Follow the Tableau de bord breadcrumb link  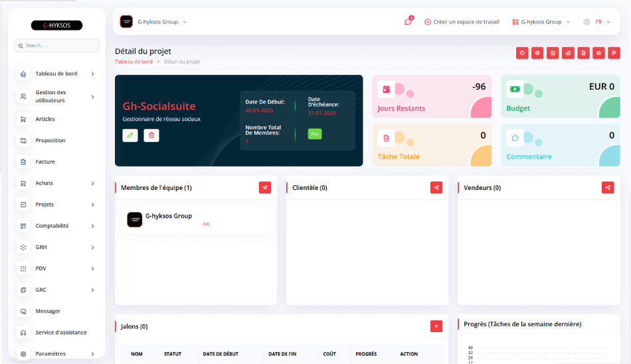[x=134, y=62]
